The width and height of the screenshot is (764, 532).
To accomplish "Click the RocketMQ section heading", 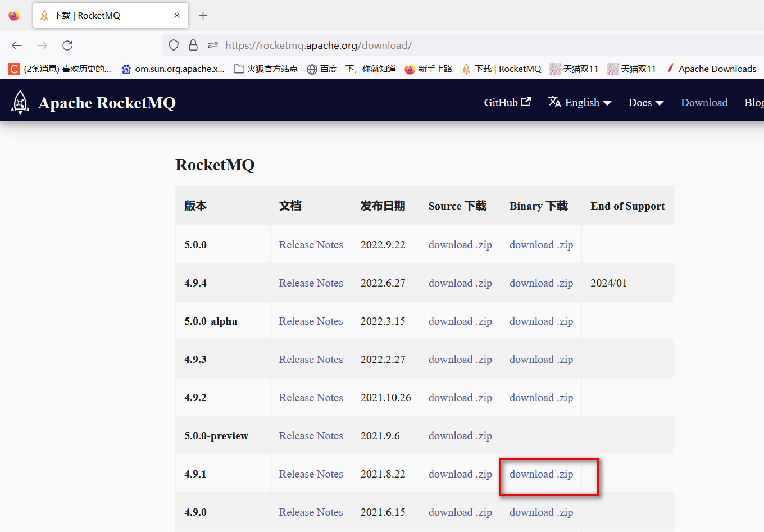I will [x=215, y=165].
